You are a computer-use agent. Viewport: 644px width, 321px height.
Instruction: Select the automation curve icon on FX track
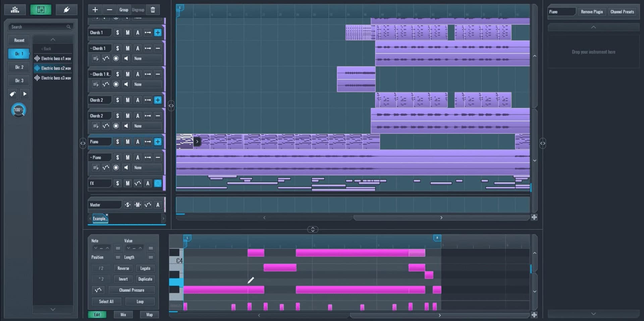tap(138, 183)
